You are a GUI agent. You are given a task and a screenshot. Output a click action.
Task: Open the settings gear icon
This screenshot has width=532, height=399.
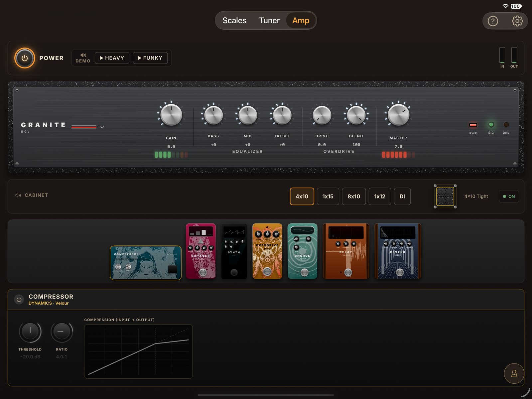click(517, 21)
